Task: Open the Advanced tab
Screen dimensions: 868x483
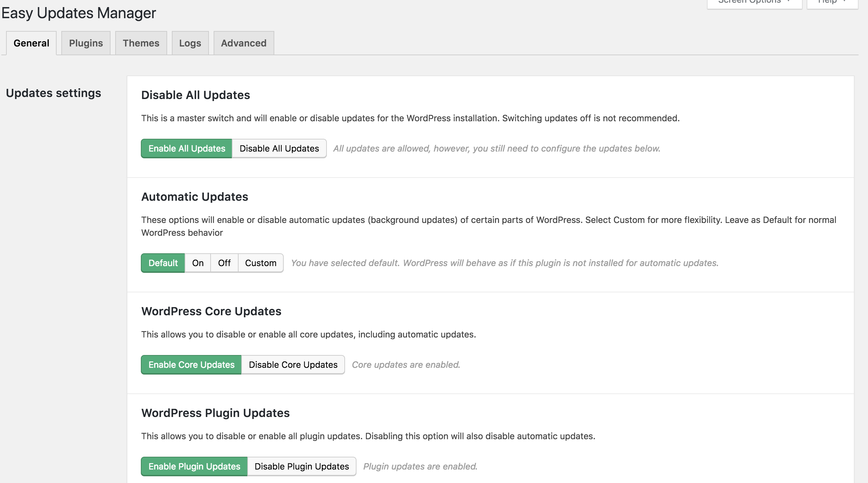Action: click(x=244, y=43)
